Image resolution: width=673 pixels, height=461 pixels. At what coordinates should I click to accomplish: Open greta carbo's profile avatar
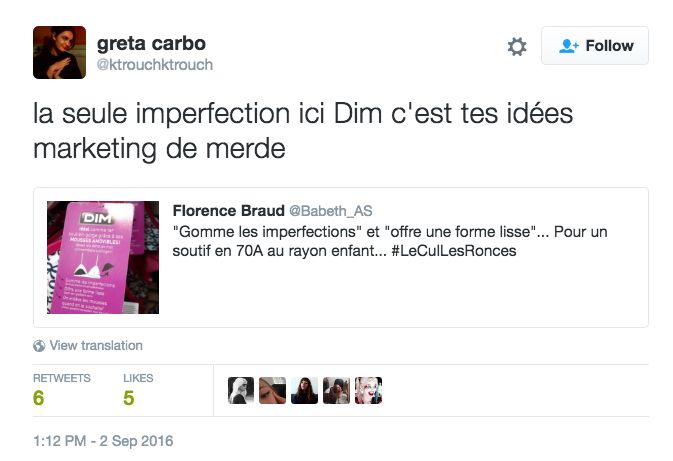[59, 52]
